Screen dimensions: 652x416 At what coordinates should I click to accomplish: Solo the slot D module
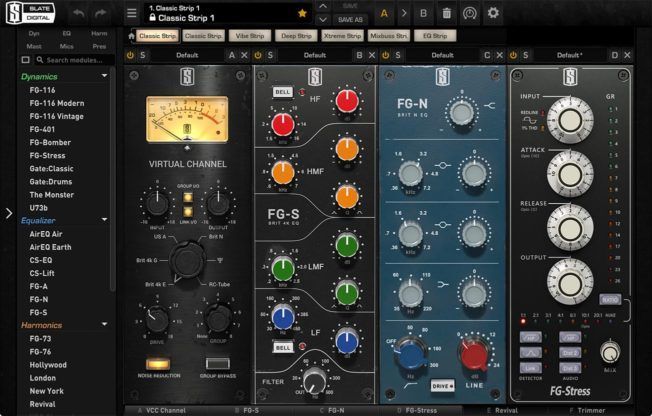pos(526,55)
